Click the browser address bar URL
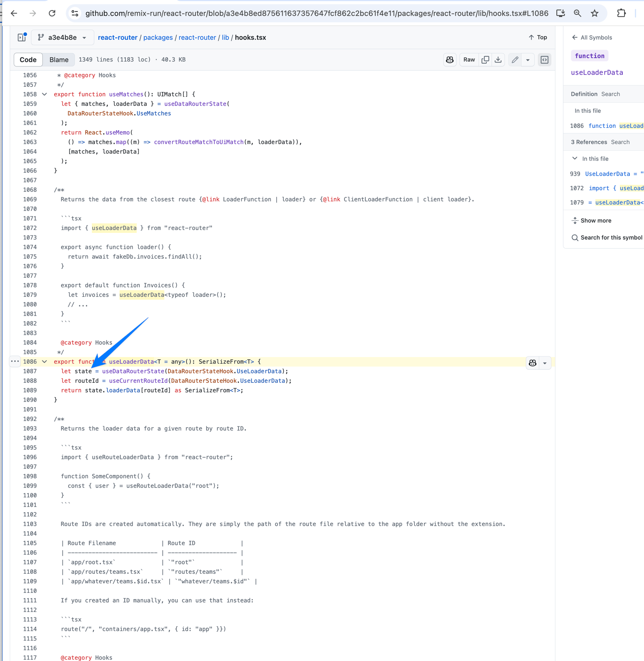 pos(317,14)
